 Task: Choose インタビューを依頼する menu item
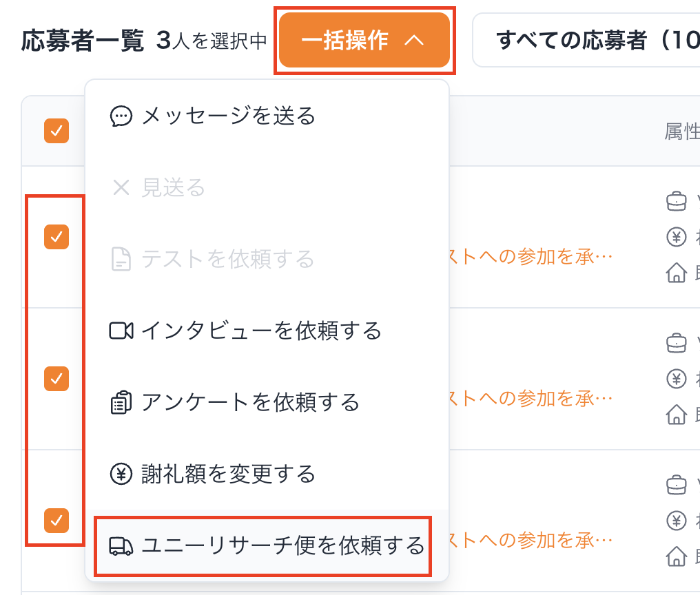(x=261, y=331)
